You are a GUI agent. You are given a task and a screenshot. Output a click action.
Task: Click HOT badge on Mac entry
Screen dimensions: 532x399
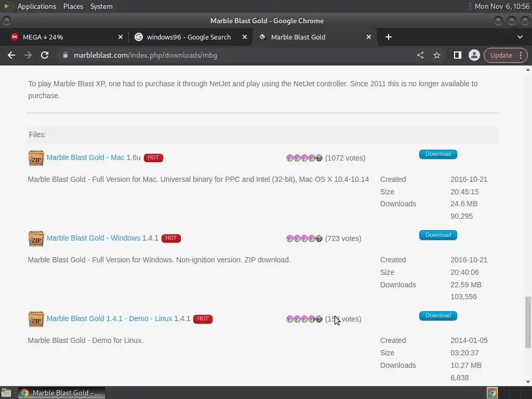pyautogui.click(x=153, y=158)
